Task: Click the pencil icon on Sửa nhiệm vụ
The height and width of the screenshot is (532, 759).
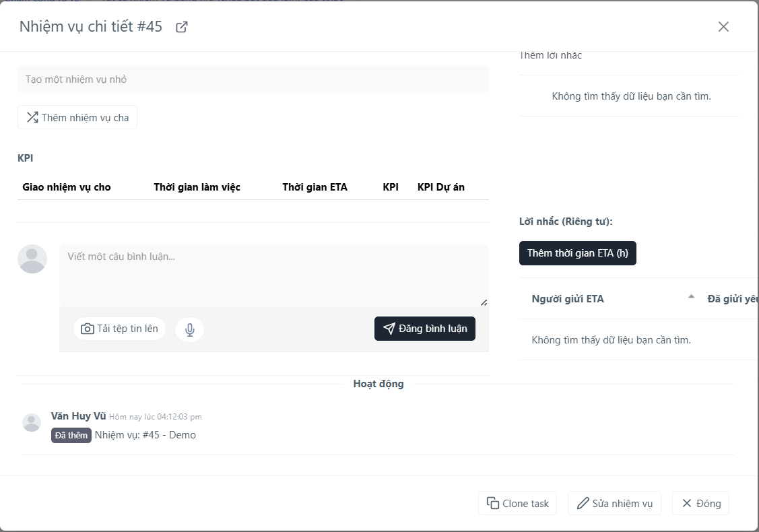Action: click(x=583, y=504)
